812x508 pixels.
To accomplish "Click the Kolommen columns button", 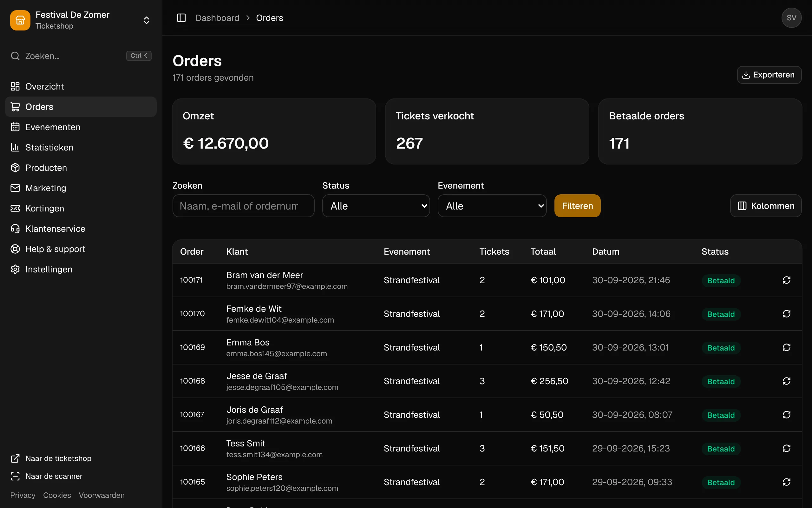I will [766, 206].
